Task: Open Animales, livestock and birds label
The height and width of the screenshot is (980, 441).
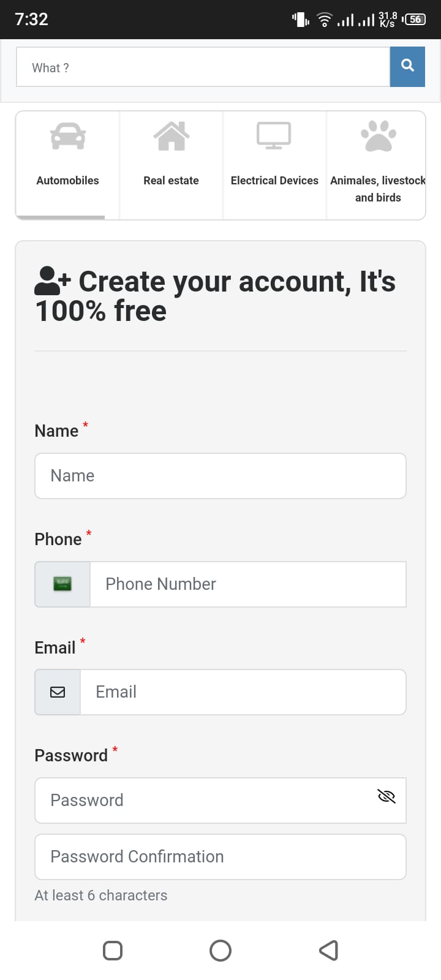Action: 378,189
